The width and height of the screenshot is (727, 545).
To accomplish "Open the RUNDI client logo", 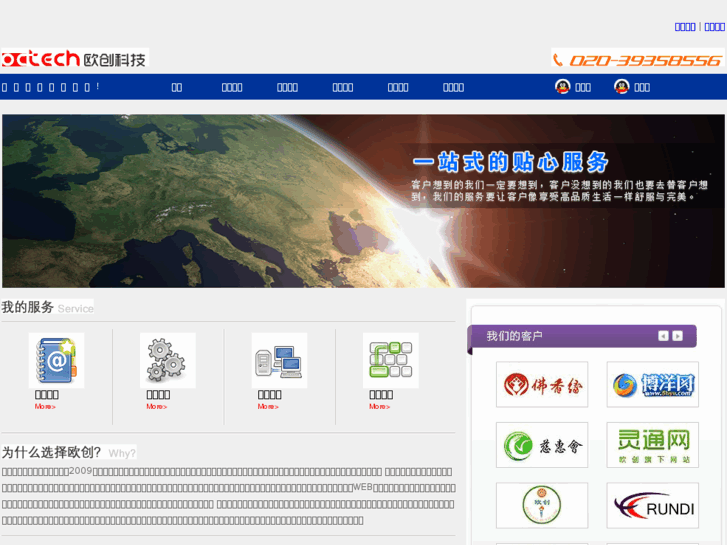I will coord(652,505).
